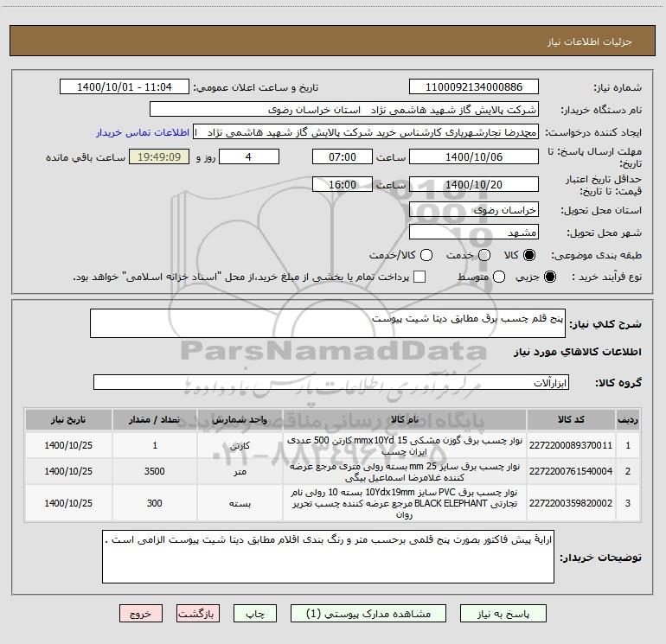666x644 pixels.
Task: Click the کارتن unit cell
Action: (240, 446)
